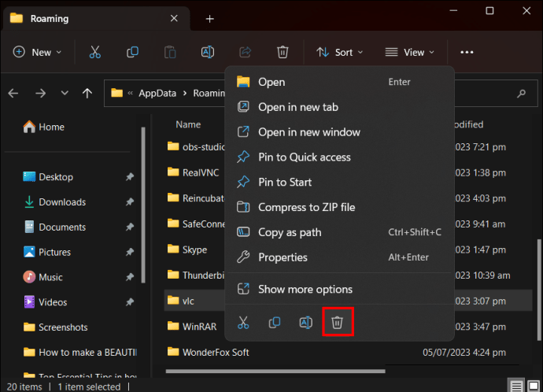Open the New dropdown menu
Viewport: 543px width, 392px height.
[x=38, y=52]
